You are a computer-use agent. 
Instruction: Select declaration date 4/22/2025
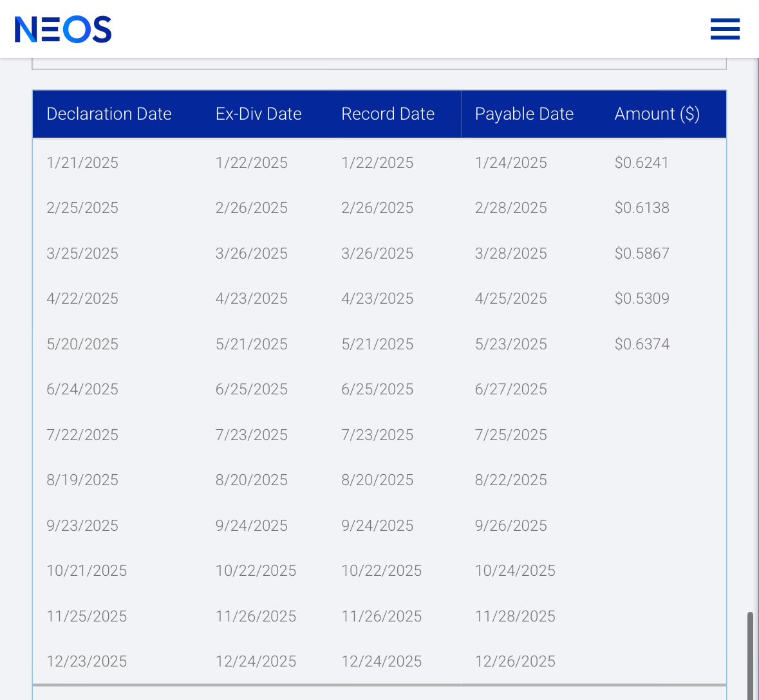[x=82, y=298]
